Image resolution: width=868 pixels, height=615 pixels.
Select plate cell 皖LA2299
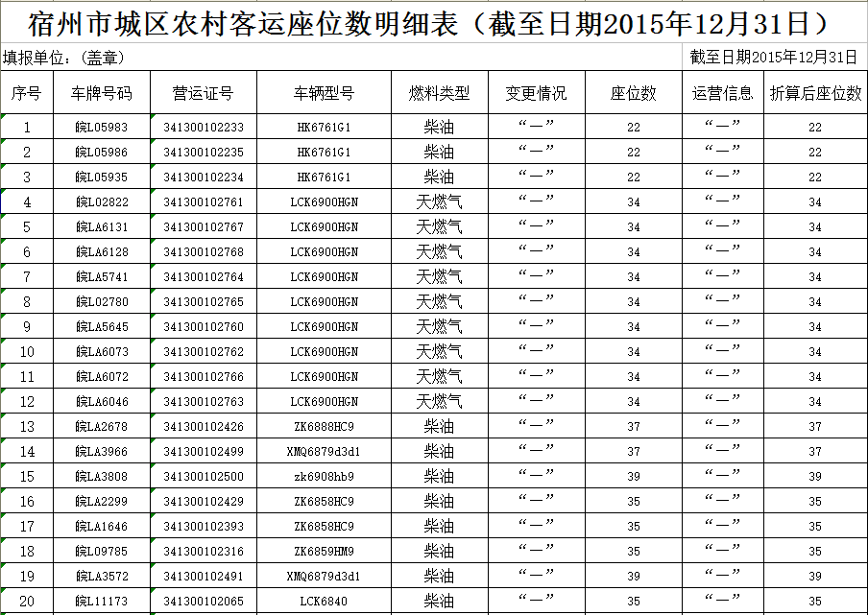[x=102, y=501]
